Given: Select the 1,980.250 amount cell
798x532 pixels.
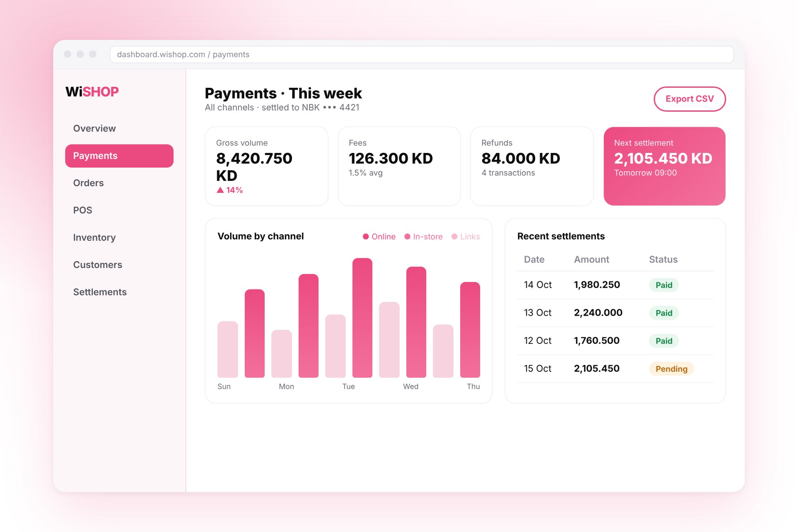Looking at the screenshot, I should pyautogui.click(x=597, y=285).
